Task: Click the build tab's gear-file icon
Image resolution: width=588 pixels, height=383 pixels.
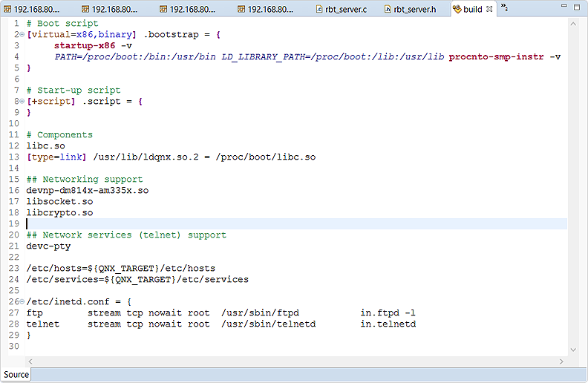Action: [x=455, y=9]
